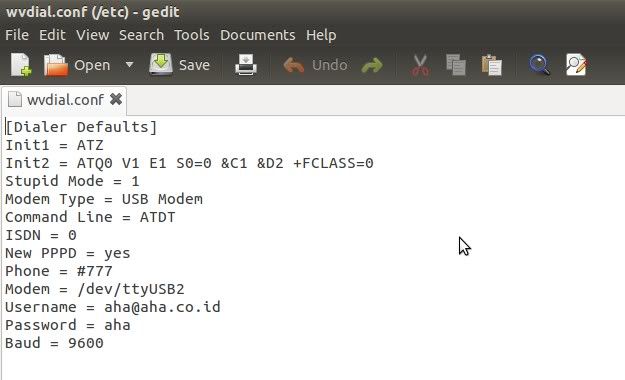Open Find and Replace icon

(x=576, y=65)
